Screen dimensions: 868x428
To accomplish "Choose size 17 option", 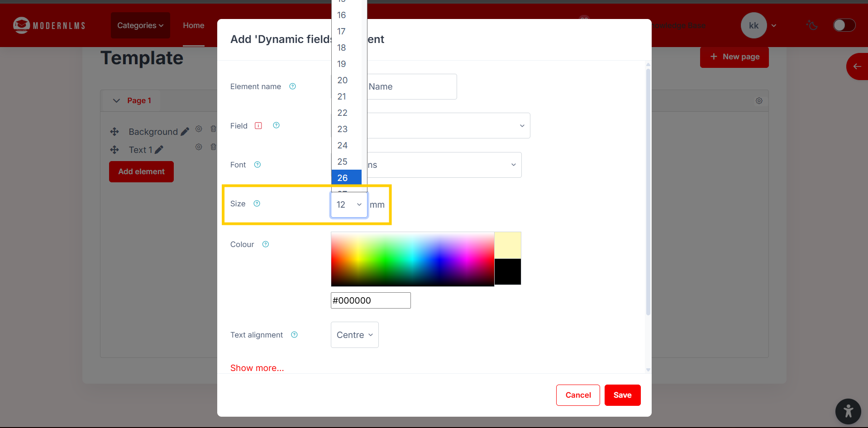I will [x=347, y=31].
